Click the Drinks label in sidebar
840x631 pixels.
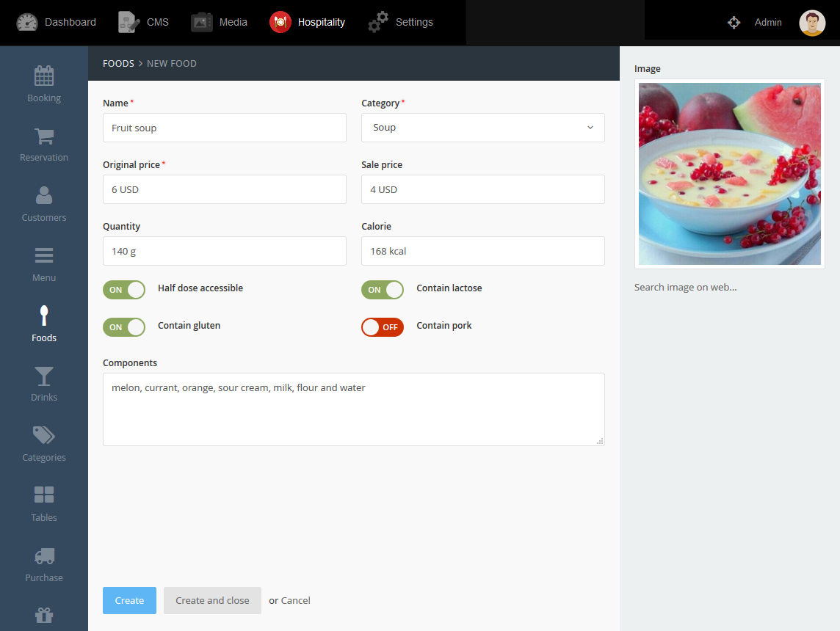(x=44, y=397)
